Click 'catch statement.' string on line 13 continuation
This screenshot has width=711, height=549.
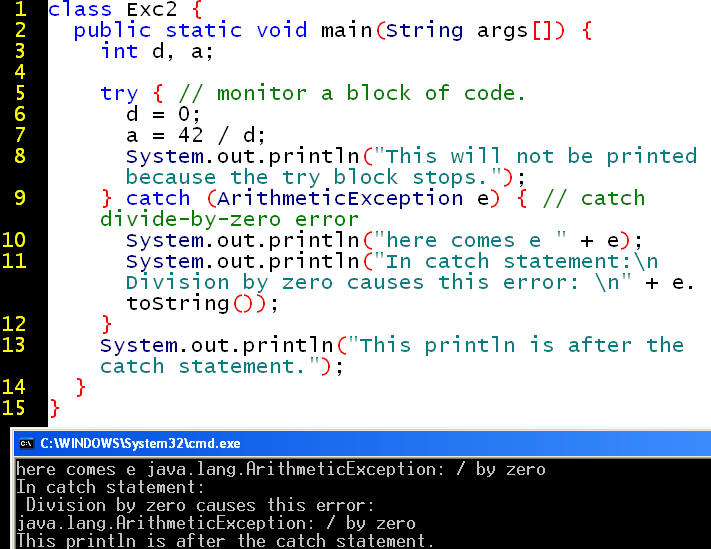203,366
